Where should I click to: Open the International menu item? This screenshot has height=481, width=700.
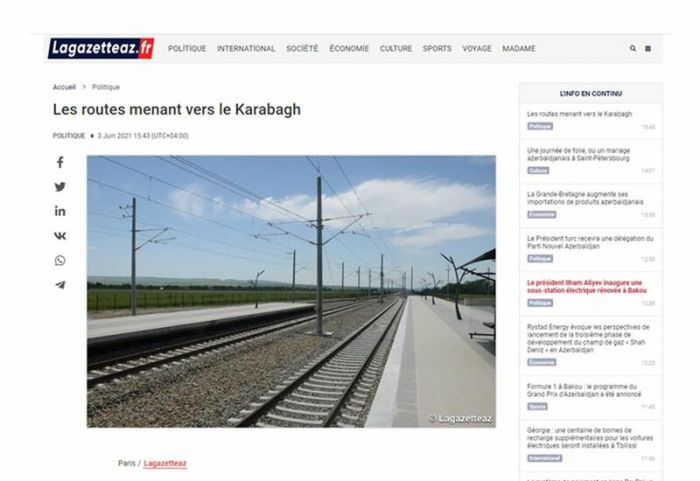click(246, 48)
